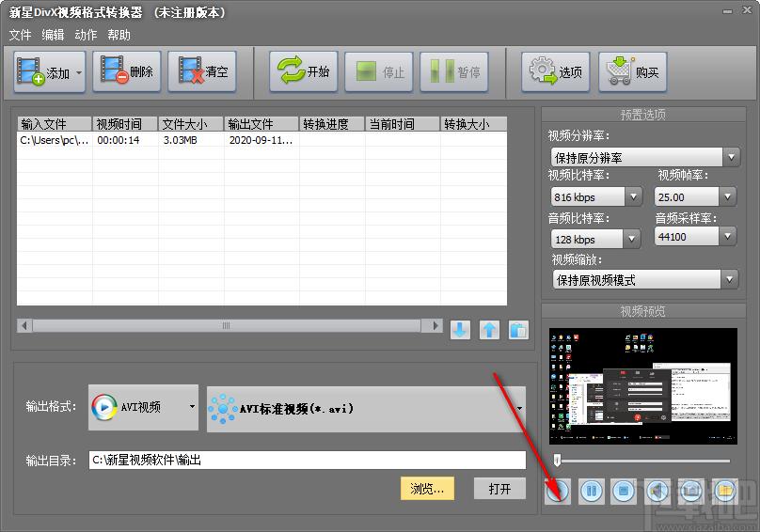Expand the 44100 audio sample rate dropdown

tap(727, 237)
